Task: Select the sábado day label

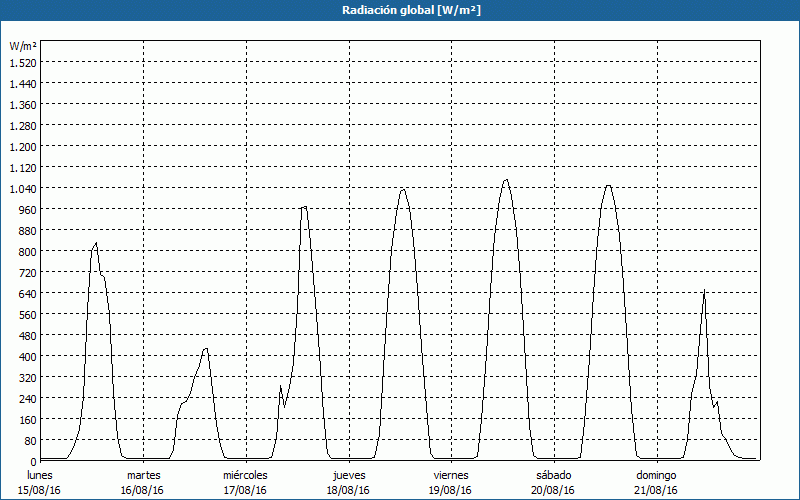Action: coord(553,475)
